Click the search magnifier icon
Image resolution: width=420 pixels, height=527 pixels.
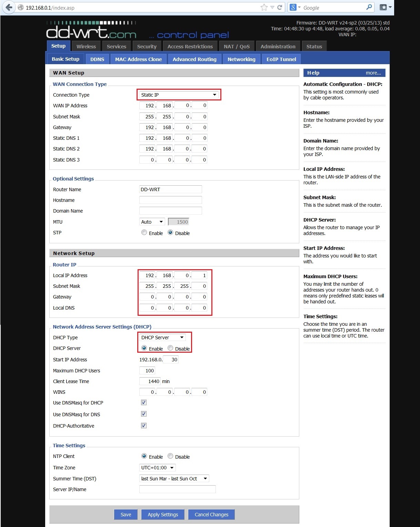point(369,7)
